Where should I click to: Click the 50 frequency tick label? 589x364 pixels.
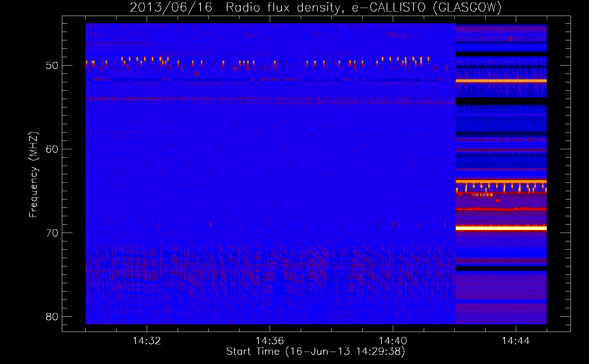[52, 66]
